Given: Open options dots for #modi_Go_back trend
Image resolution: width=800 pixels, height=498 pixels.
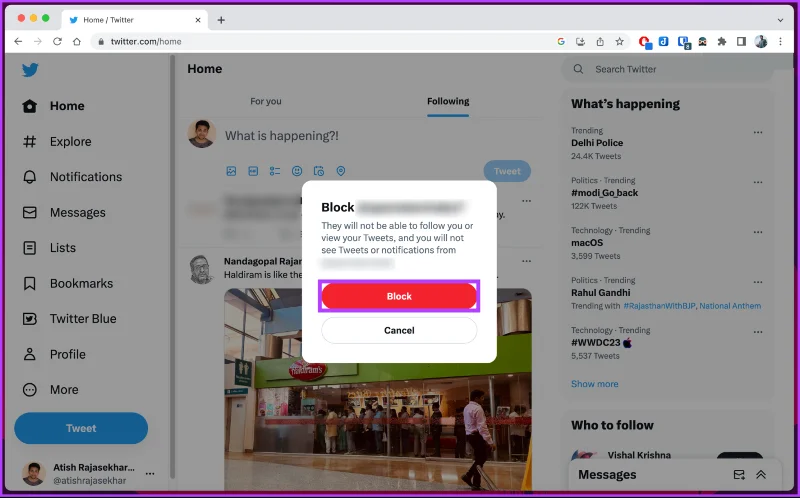Looking at the screenshot, I should (x=758, y=182).
